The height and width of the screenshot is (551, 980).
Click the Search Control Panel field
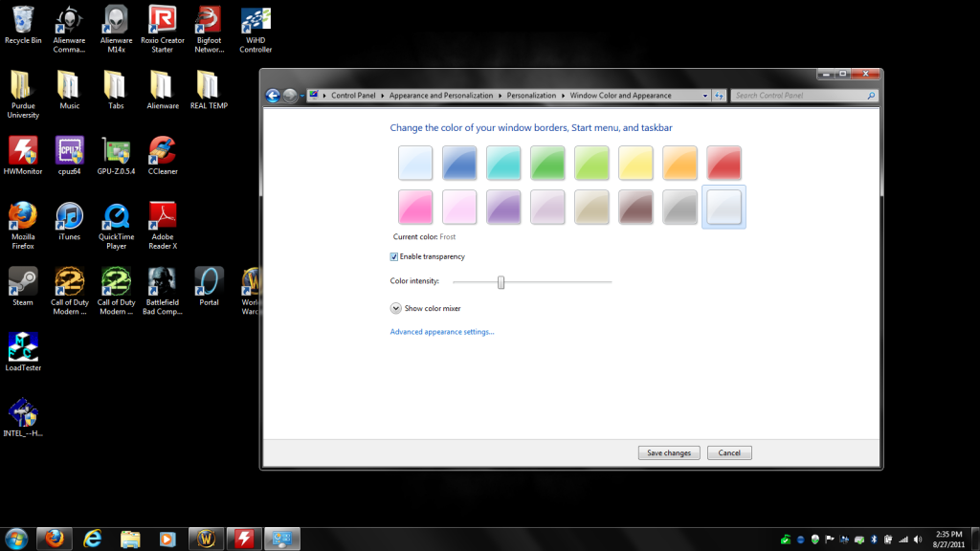tap(804, 96)
